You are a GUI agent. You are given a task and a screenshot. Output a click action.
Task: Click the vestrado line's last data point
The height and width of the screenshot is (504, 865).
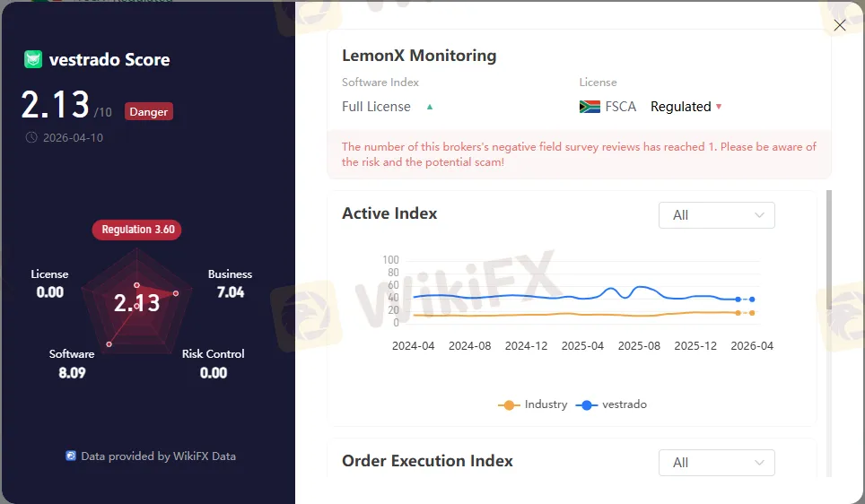click(x=752, y=300)
